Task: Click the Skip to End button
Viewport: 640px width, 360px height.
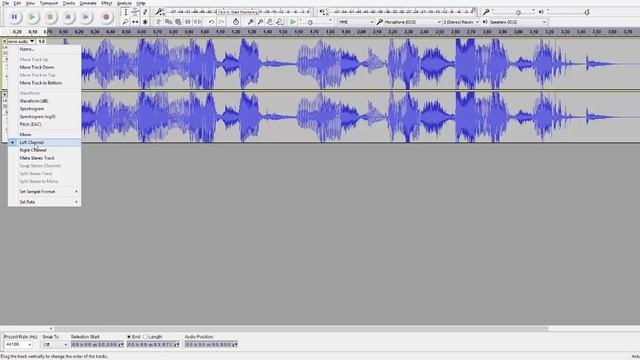Action: [x=86, y=17]
